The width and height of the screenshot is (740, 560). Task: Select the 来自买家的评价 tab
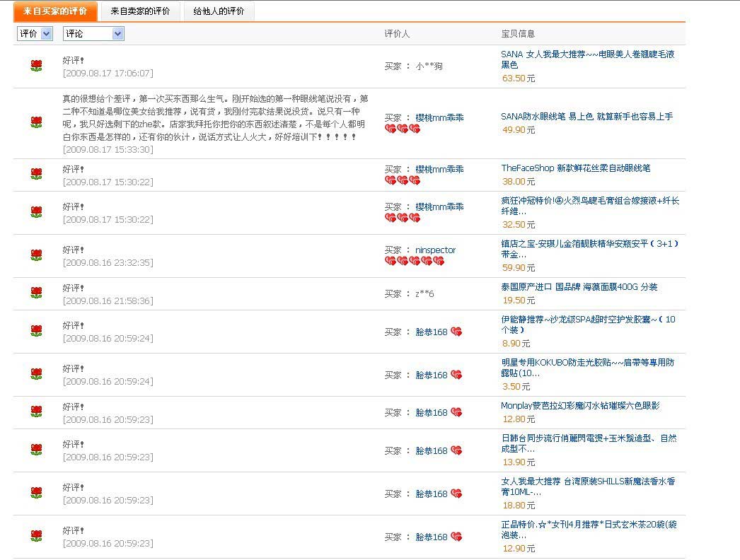[55, 11]
